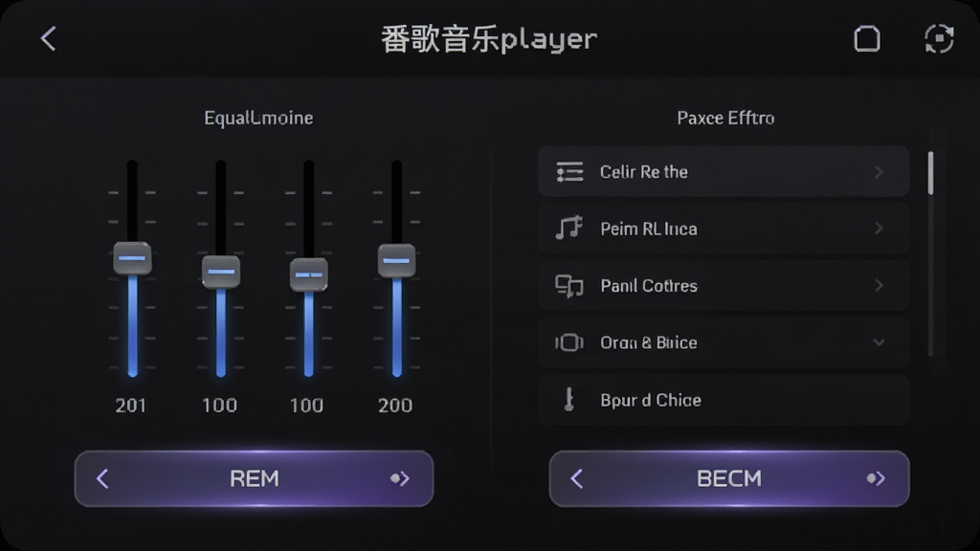Click the thermometer icon beside Bpur d Chice

coord(568,399)
